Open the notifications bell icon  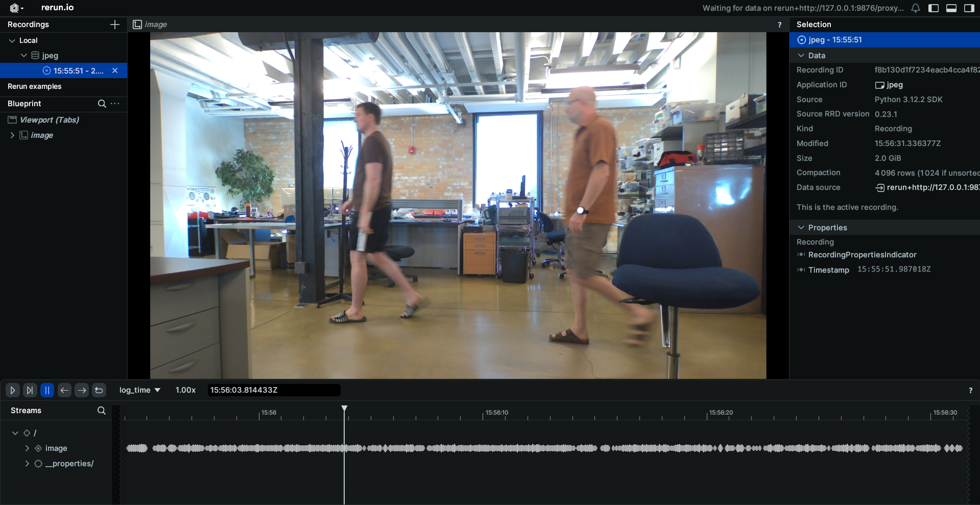(x=916, y=8)
